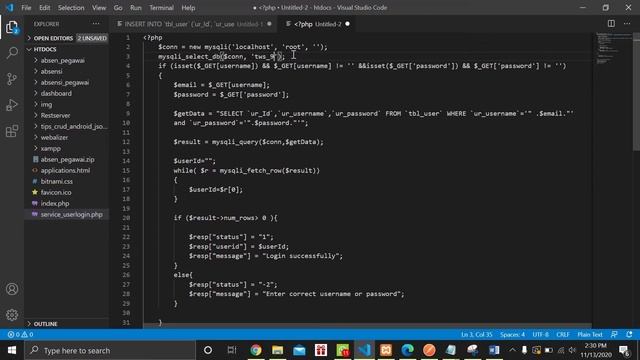
Task: Click Plain Text language mode
Action: pyautogui.click(x=590, y=335)
